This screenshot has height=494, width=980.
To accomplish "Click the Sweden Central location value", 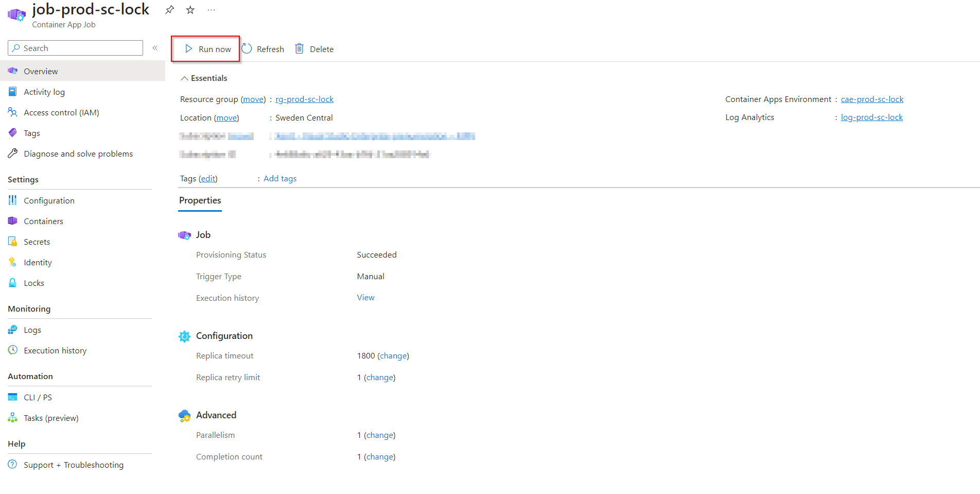I will click(304, 117).
